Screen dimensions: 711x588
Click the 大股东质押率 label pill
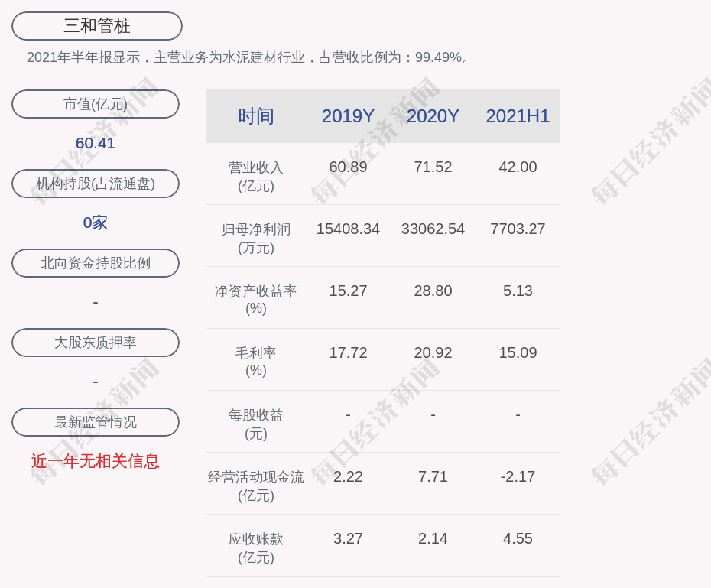pos(96,343)
